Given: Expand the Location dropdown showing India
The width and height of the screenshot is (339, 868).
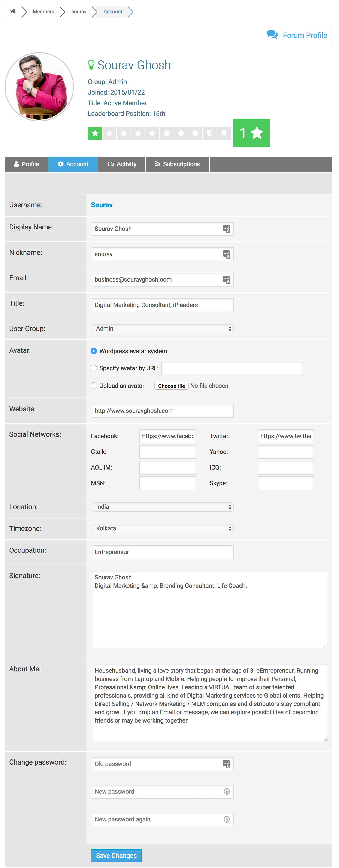Looking at the screenshot, I should (162, 507).
